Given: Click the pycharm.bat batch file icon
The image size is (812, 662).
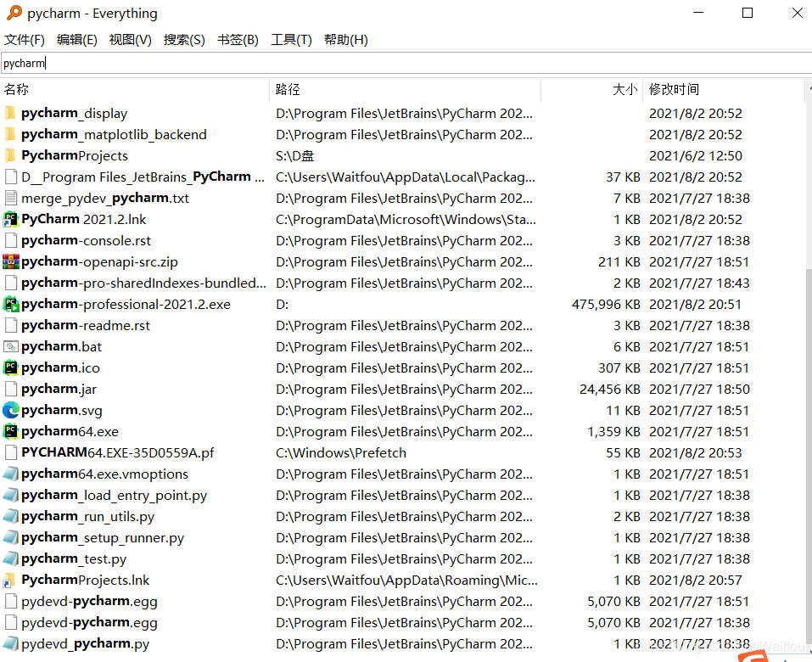Looking at the screenshot, I should click(x=10, y=346).
